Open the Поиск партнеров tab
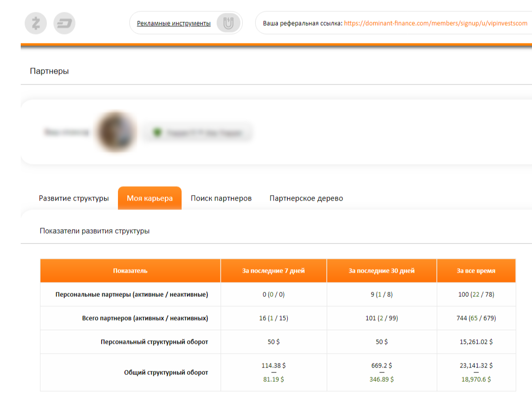532x406 pixels. tap(221, 198)
